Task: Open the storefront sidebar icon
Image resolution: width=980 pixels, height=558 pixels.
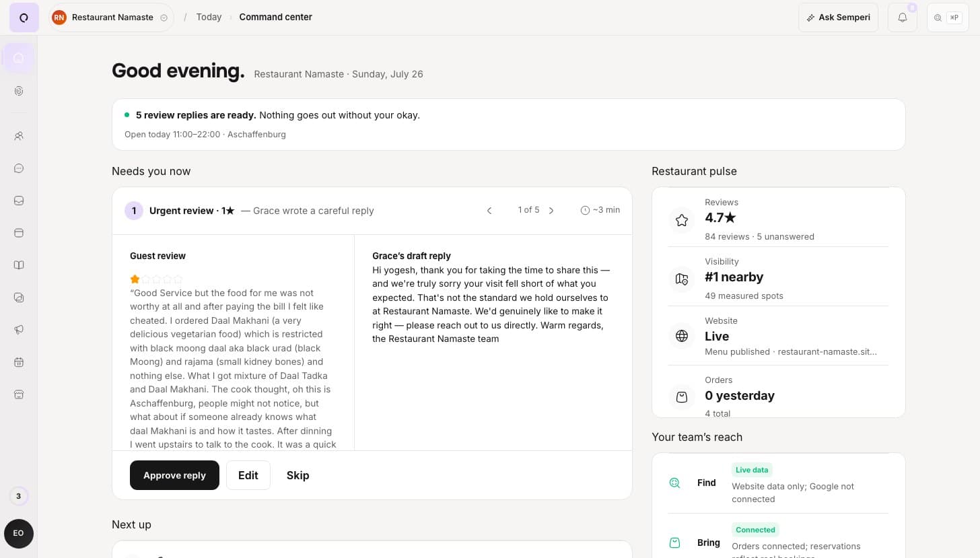Action: [x=19, y=394]
